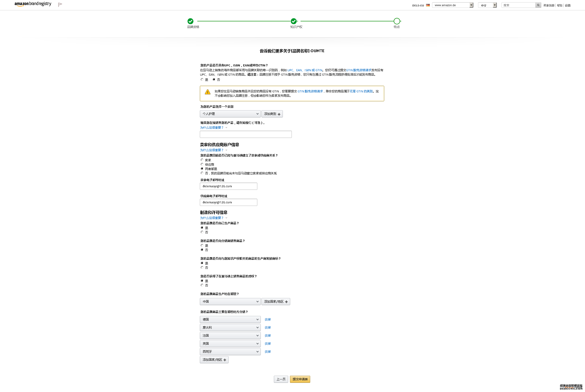Click the 提交申请表 button

click(300, 379)
